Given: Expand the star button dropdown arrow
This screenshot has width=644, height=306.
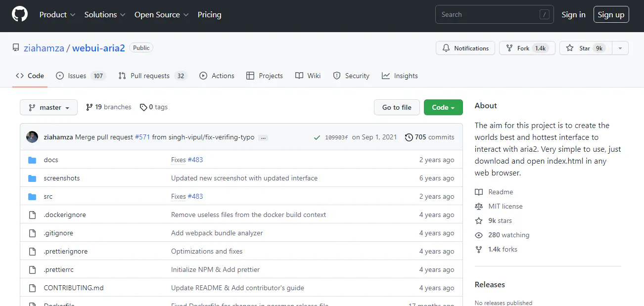Looking at the screenshot, I should 620,48.
